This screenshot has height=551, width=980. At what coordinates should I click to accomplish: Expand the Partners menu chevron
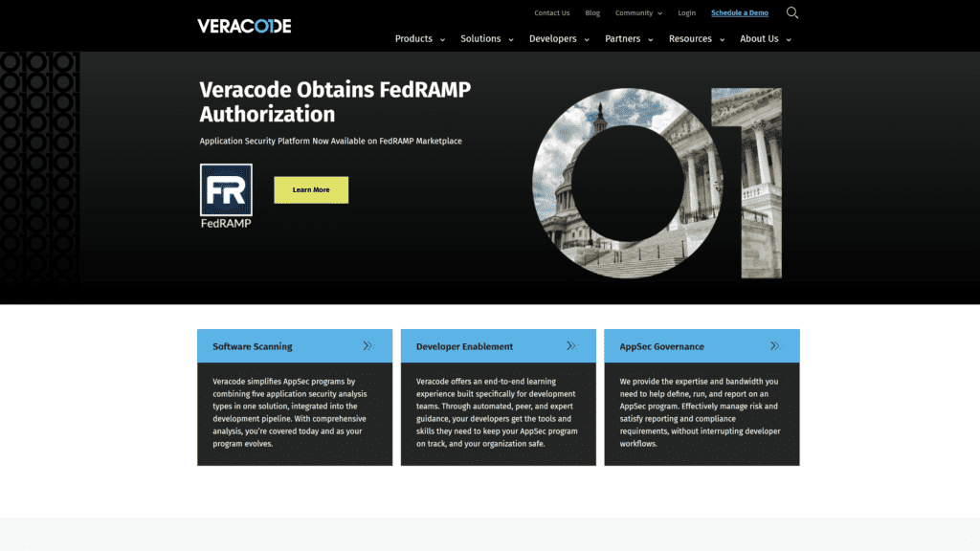coord(651,40)
